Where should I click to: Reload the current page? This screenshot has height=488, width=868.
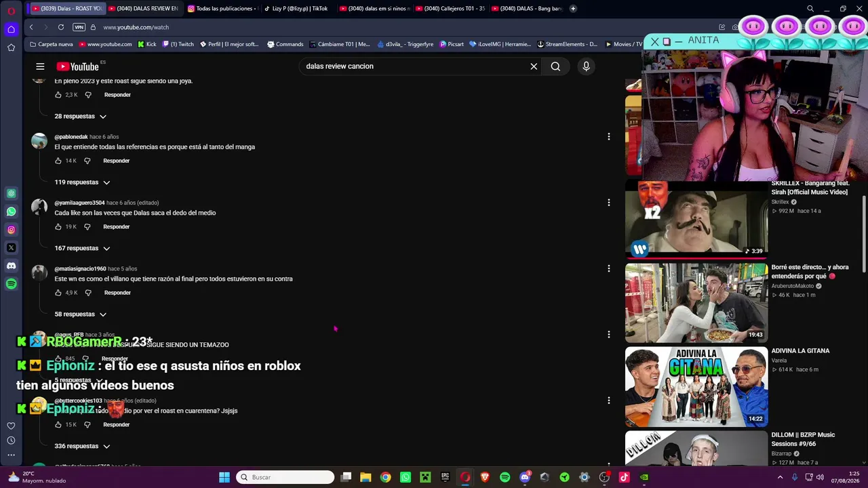click(61, 27)
